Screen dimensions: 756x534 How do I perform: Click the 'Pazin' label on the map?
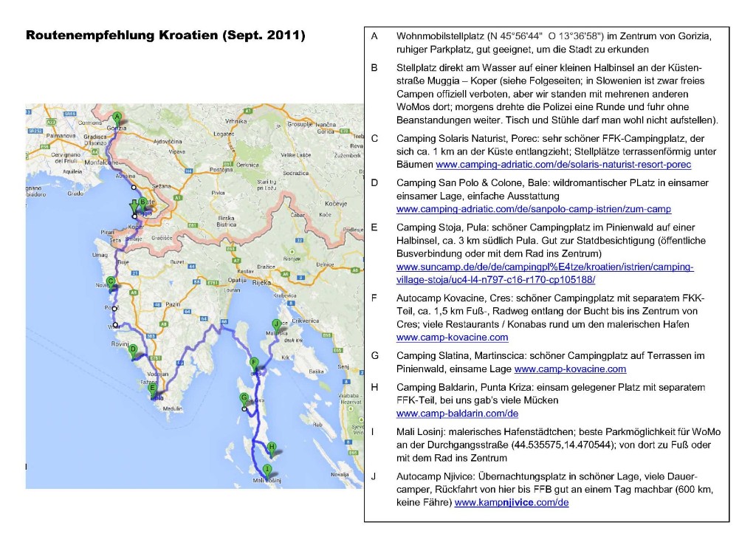pos(173,304)
